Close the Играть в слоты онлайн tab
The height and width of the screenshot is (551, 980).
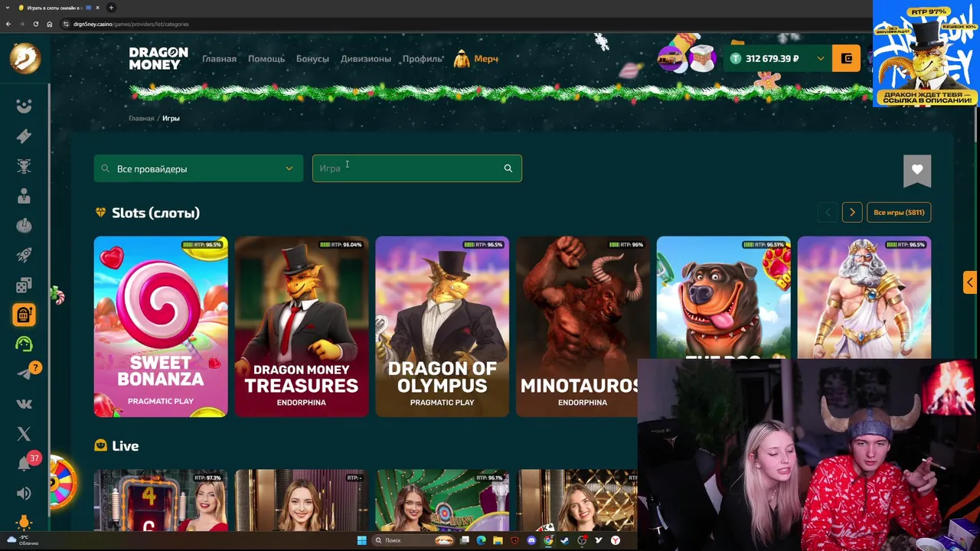point(97,8)
